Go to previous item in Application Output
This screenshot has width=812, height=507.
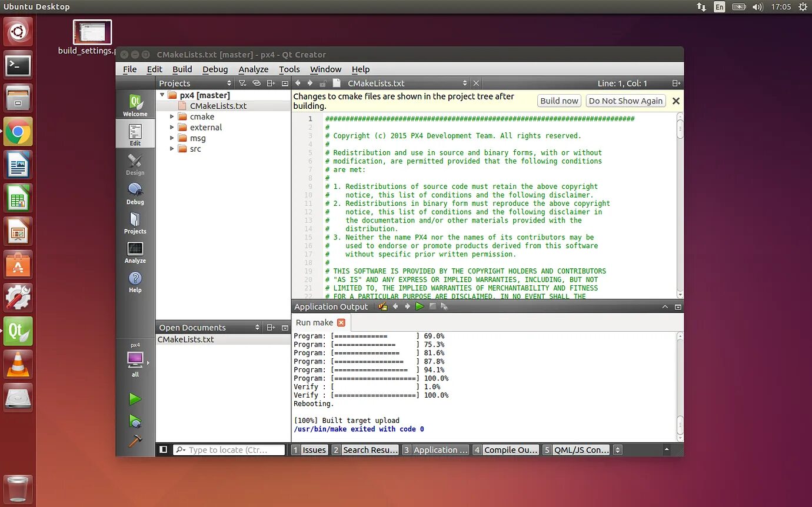pyautogui.click(x=395, y=306)
